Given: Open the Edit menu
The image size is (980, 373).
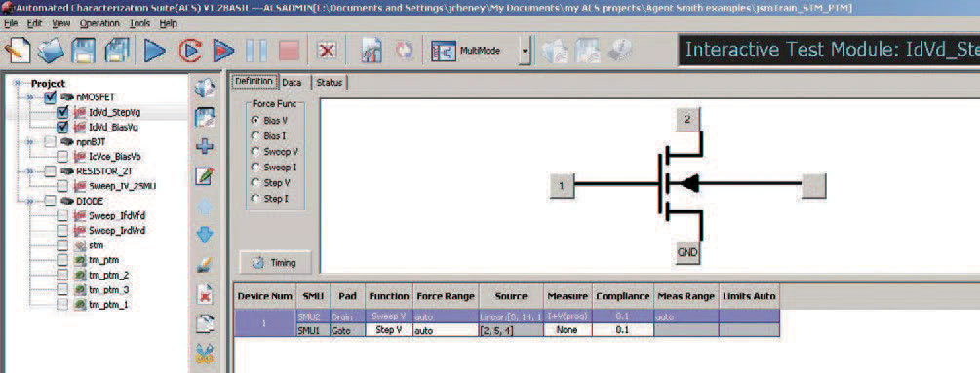Looking at the screenshot, I should pos(34,23).
